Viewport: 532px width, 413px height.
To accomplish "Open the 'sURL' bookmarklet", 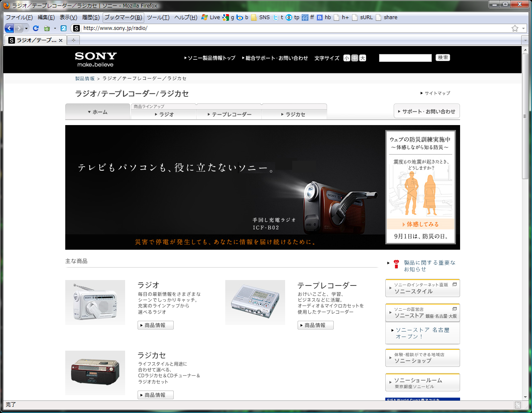I will 362,17.
